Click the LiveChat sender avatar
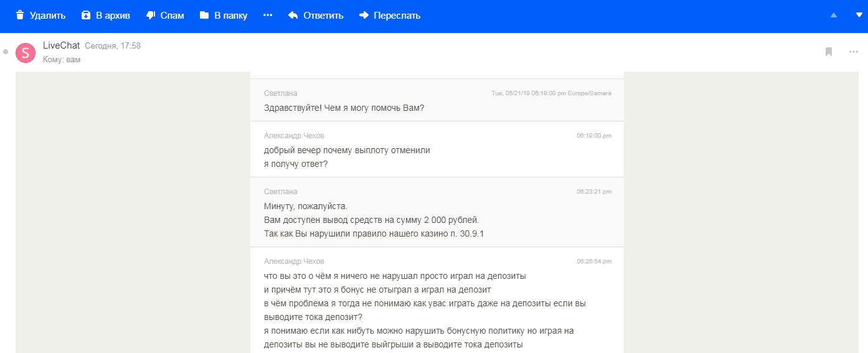Image resolution: width=868 pixels, height=353 pixels. pos(26,53)
